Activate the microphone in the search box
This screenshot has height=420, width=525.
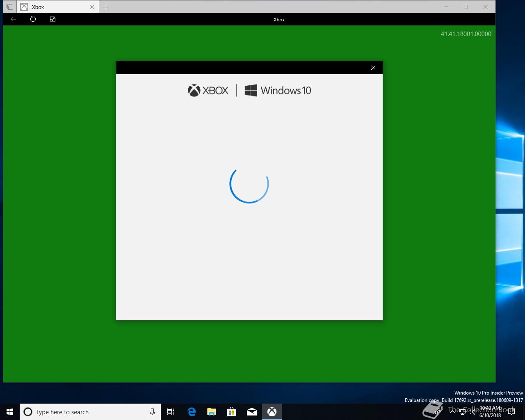pos(152,412)
